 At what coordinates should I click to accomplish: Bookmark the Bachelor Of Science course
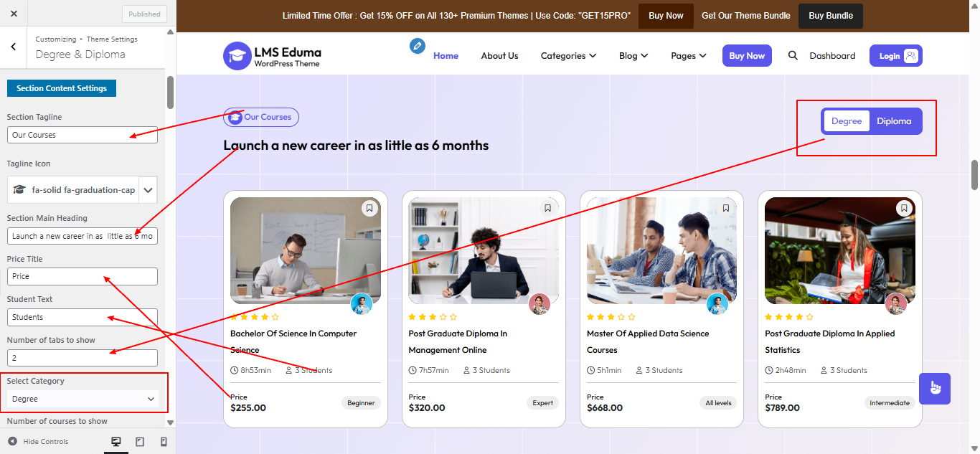coord(369,208)
